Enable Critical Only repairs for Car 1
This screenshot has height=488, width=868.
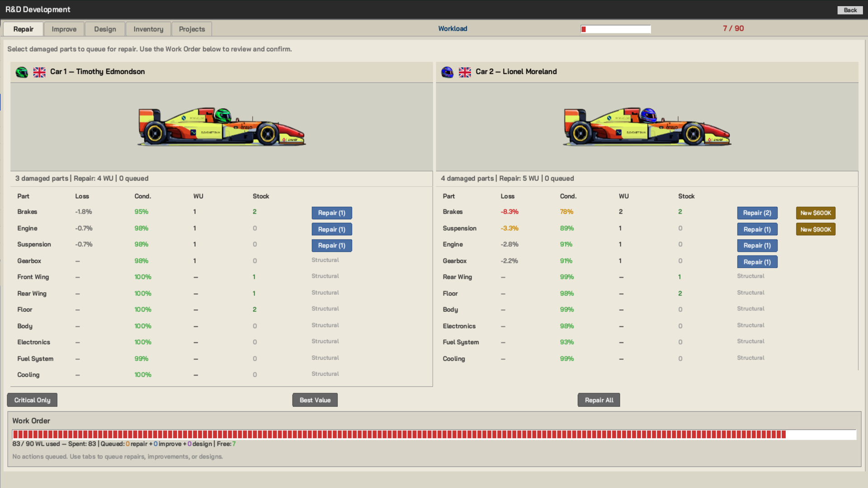pyautogui.click(x=32, y=400)
